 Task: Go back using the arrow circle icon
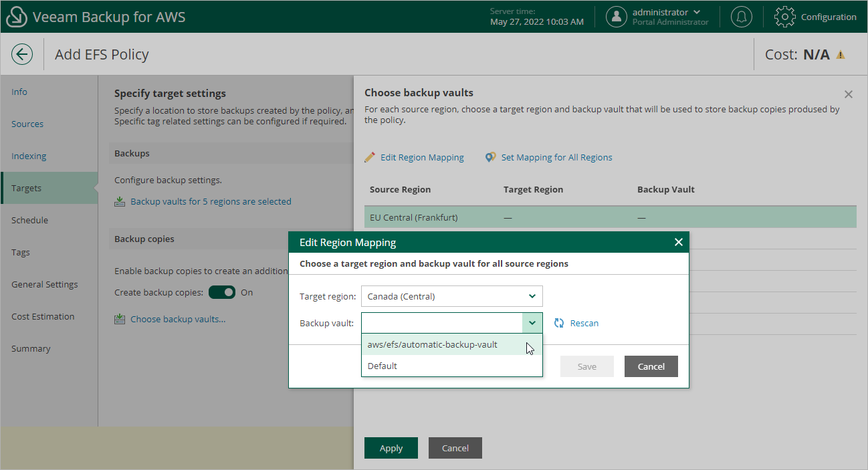tap(22, 54)
